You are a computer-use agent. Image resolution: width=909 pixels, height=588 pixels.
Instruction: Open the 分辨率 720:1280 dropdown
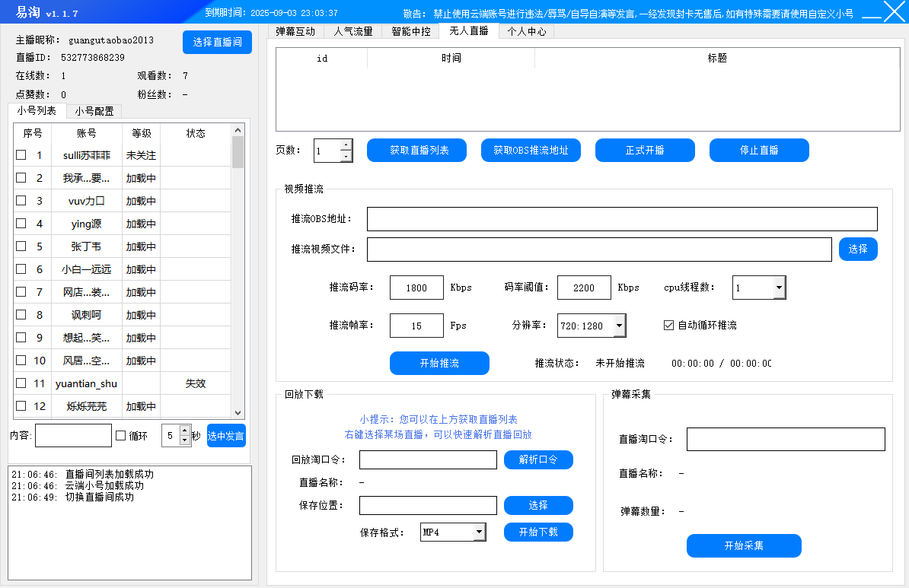(619, 326)
